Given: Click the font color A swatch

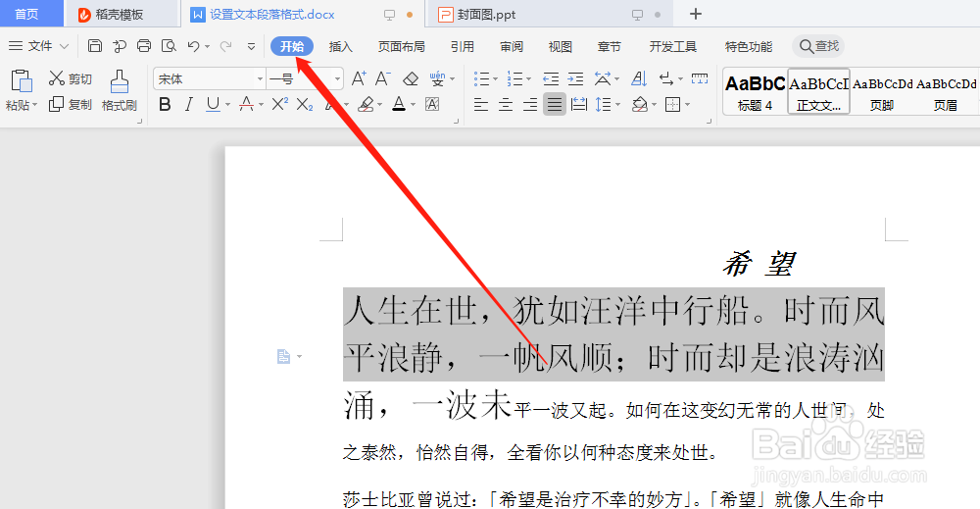Looking at the screenshot, I should coord(399,104).
